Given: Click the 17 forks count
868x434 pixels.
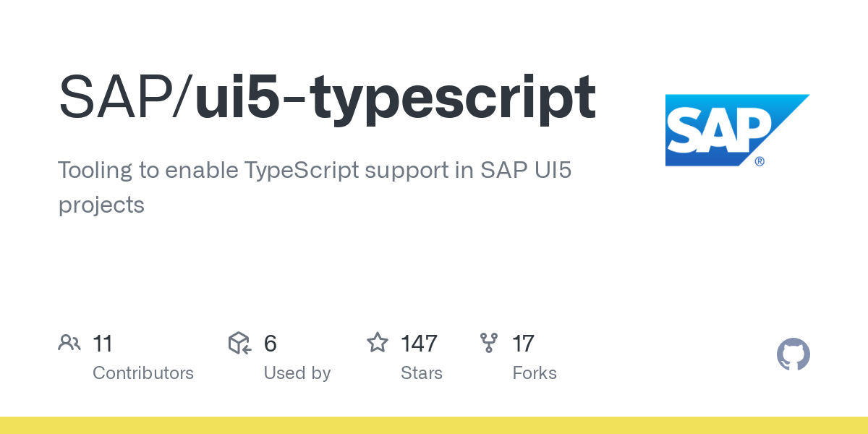Looking at the screenshot, I should (523, 343).
